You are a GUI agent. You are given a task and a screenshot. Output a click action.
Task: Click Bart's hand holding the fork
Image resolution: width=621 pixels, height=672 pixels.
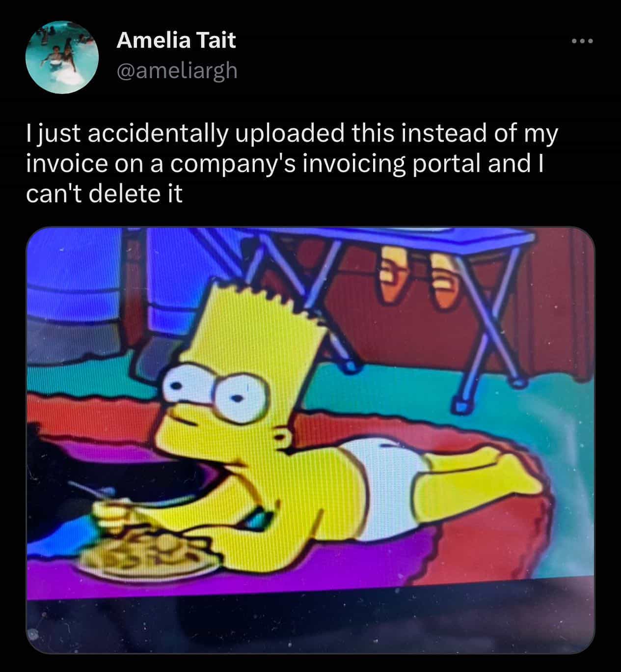click(x=112, y=512)
